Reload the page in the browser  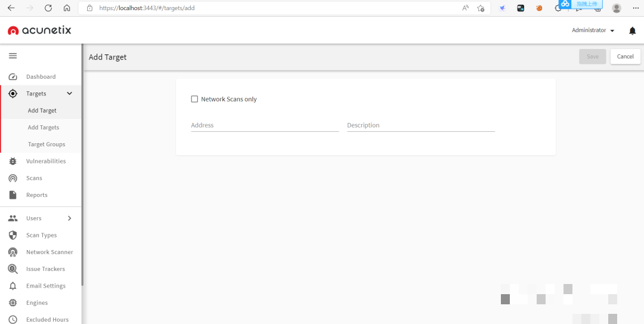48,8
